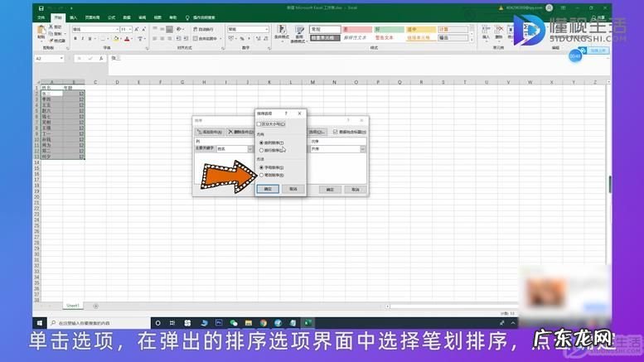Cancel the Sort Options dialog
The height and width of the screenshot is (362, 644).
pos(293,189)
